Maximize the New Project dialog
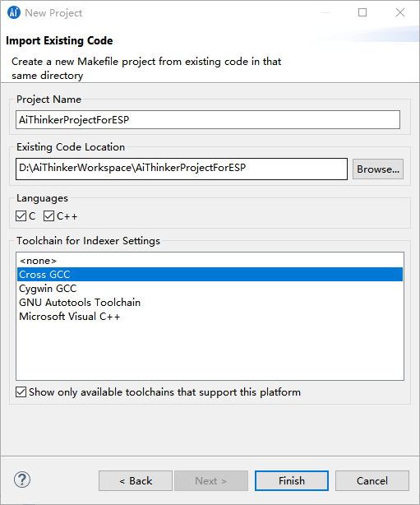This screenshot has height=505, width=420. (362, 12)
